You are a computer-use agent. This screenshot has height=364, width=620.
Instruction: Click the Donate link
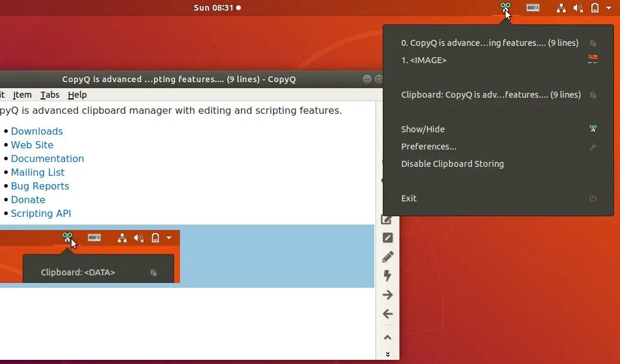click(28, 200)
